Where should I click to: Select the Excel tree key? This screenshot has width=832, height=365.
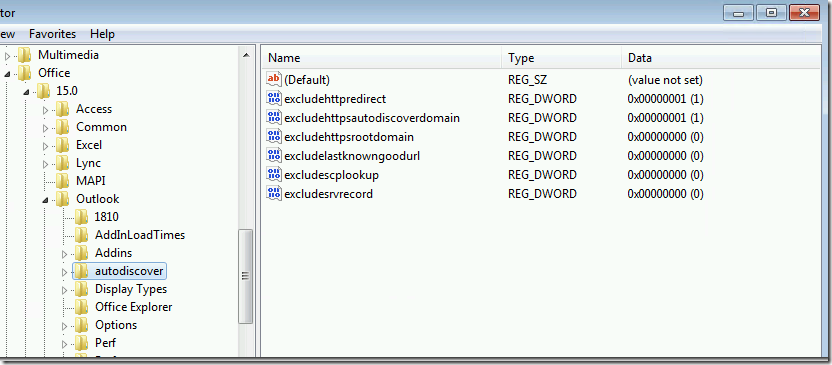click(x=89, y=145)
